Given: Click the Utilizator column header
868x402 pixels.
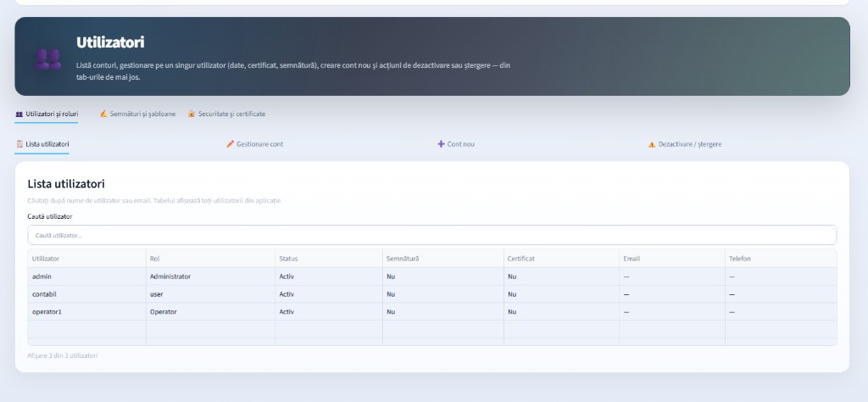Looking at the screenshot, I should pyautogui.click(x=87, y=259).
